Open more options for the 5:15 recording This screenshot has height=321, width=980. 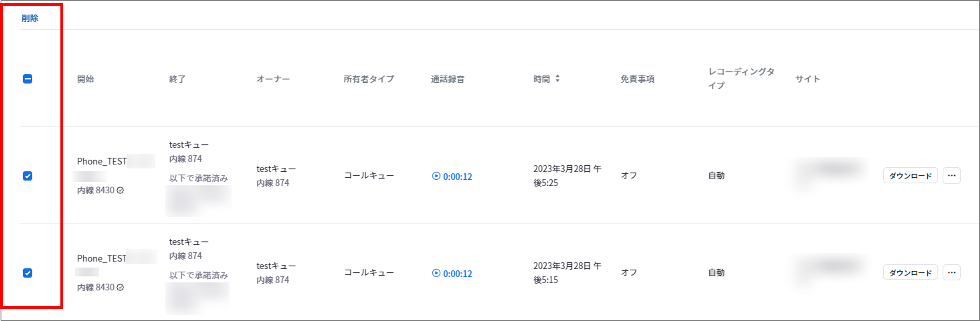pos(951,273)
